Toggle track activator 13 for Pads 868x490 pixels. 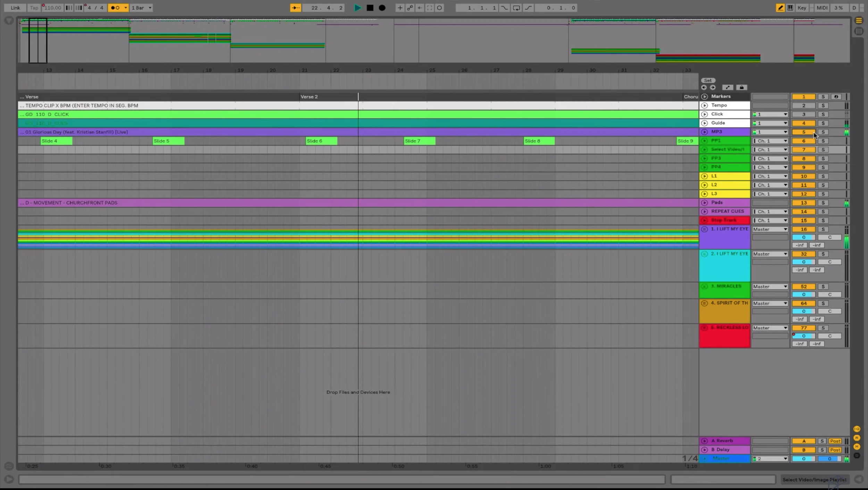[803, 203]
